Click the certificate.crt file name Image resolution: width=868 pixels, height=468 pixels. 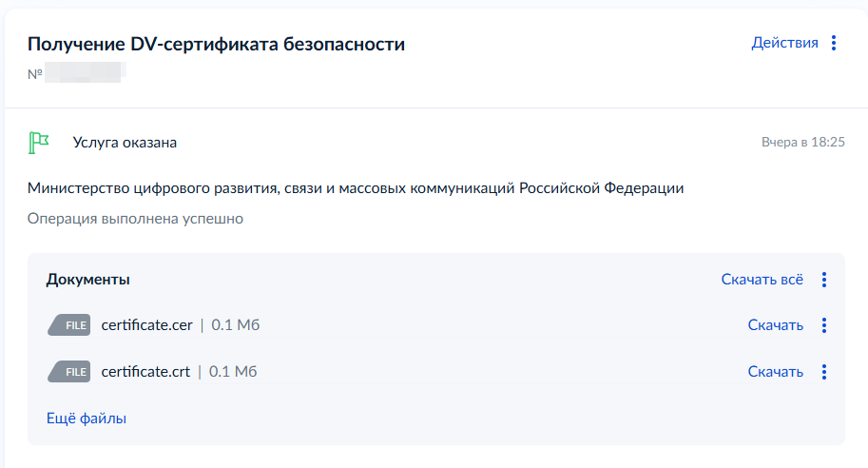point(145,371)
